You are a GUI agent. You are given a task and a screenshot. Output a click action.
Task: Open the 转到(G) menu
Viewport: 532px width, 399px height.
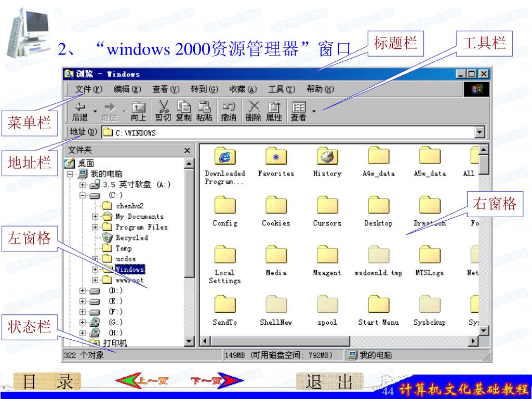204,89
